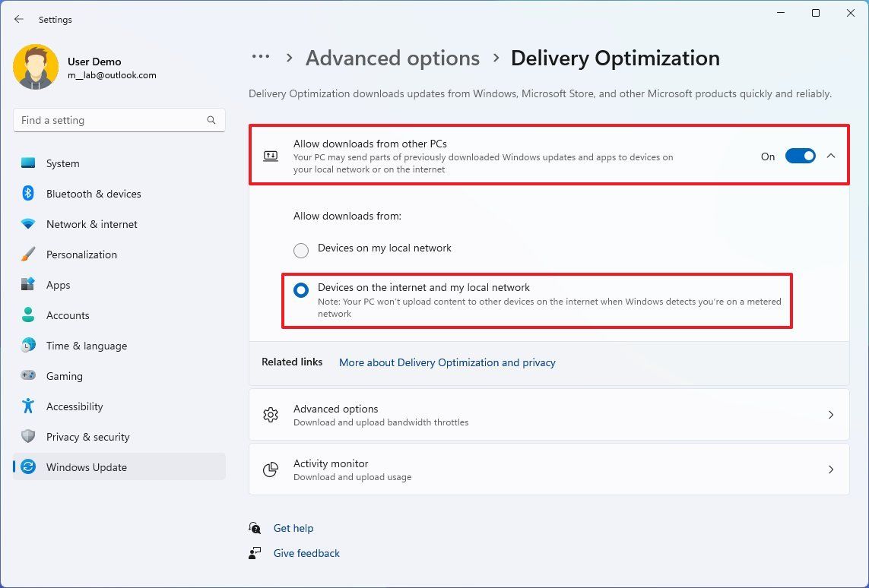Open the Advanced options bandwidth throttles row
Image resolution: width=869 pixels, height=588 pixels.
[x=549, y=415]
